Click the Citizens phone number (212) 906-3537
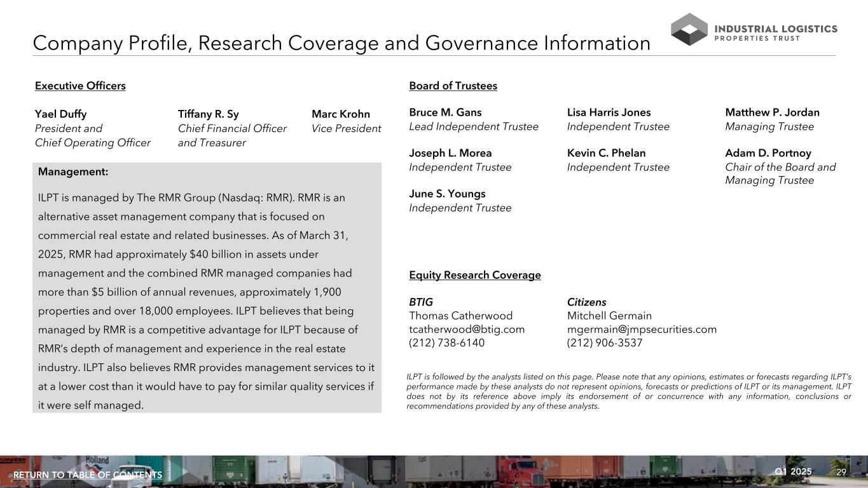 (604, 343)
